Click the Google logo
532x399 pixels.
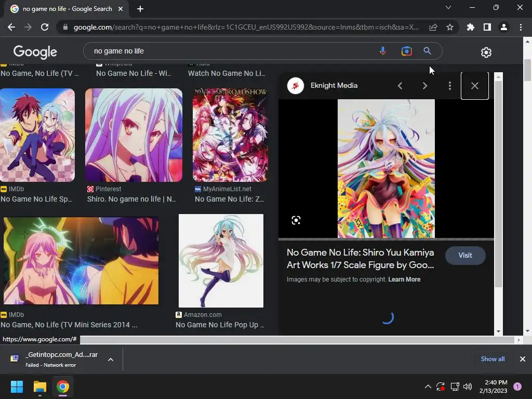pyautogui.click(x=35, y=51)
